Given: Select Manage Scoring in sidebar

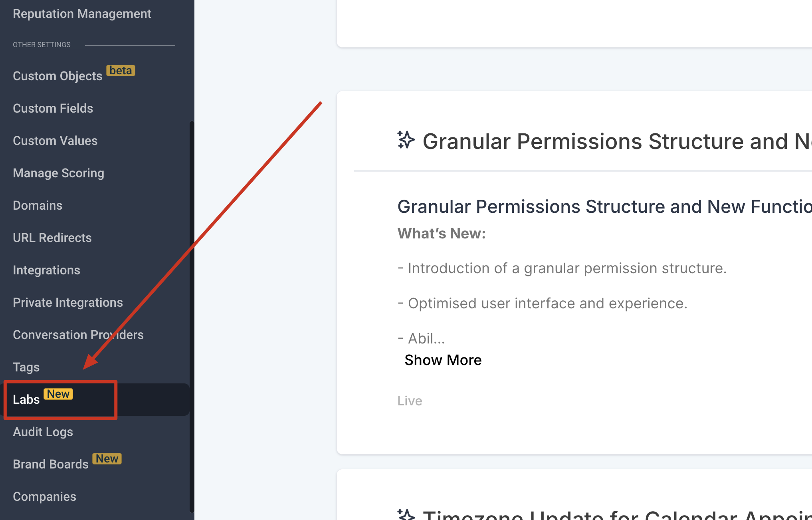Looking at the screenshot, I should tap(58, 173).
